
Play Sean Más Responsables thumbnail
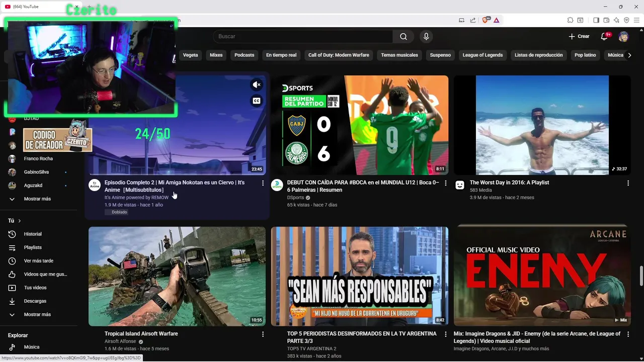click(x=360, y=276)
